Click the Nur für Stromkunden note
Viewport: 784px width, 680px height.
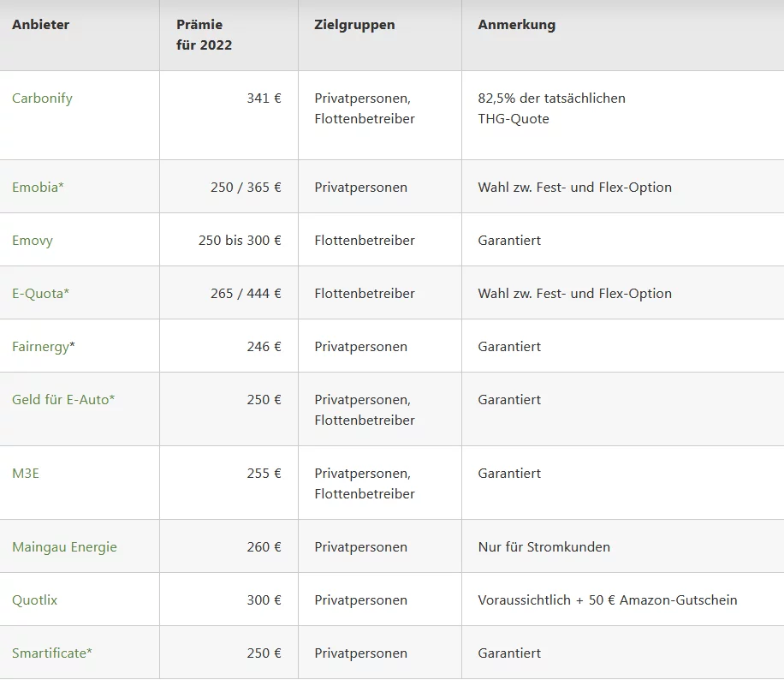(x=544, y=547)
